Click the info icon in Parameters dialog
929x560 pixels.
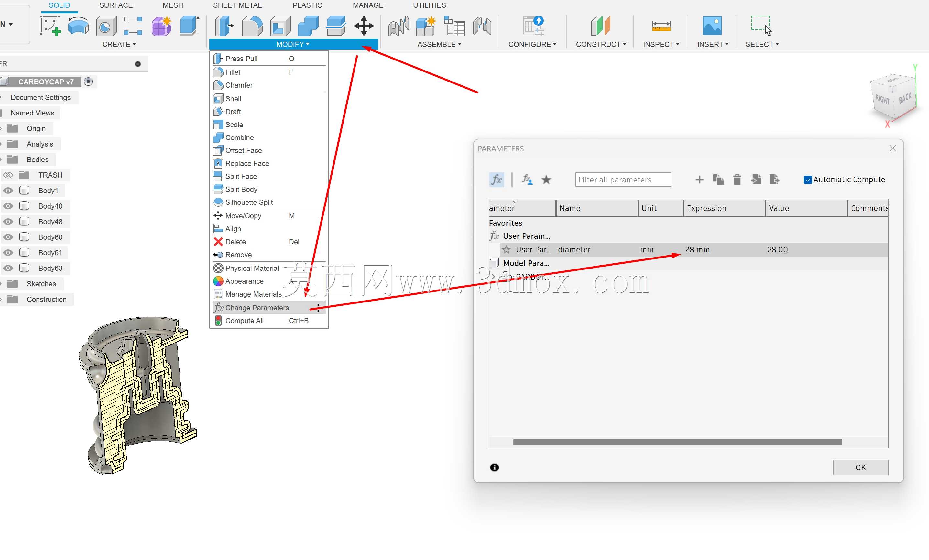click(x=494, y=467)
